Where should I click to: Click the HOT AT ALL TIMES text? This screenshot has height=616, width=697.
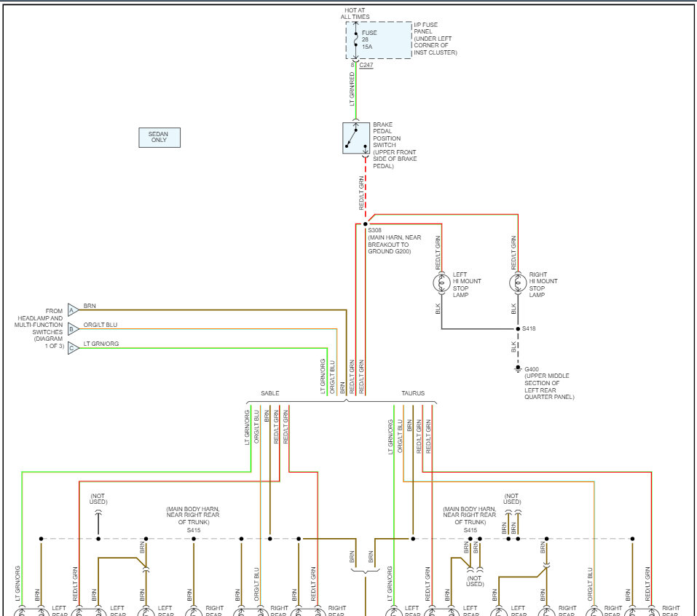tap(356, 13)
